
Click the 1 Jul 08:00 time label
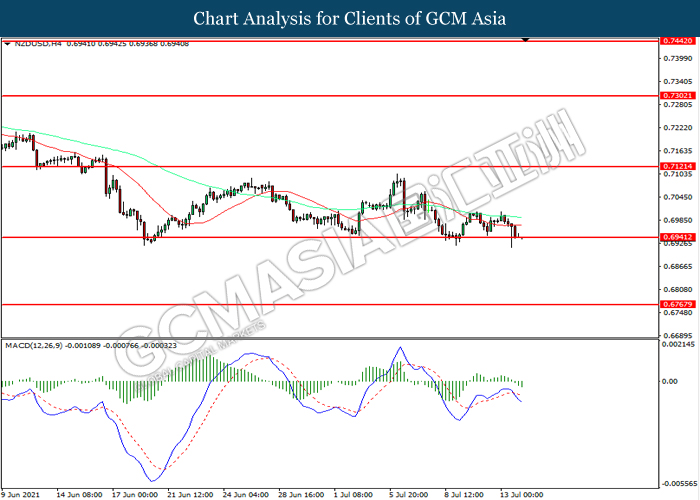353,495
